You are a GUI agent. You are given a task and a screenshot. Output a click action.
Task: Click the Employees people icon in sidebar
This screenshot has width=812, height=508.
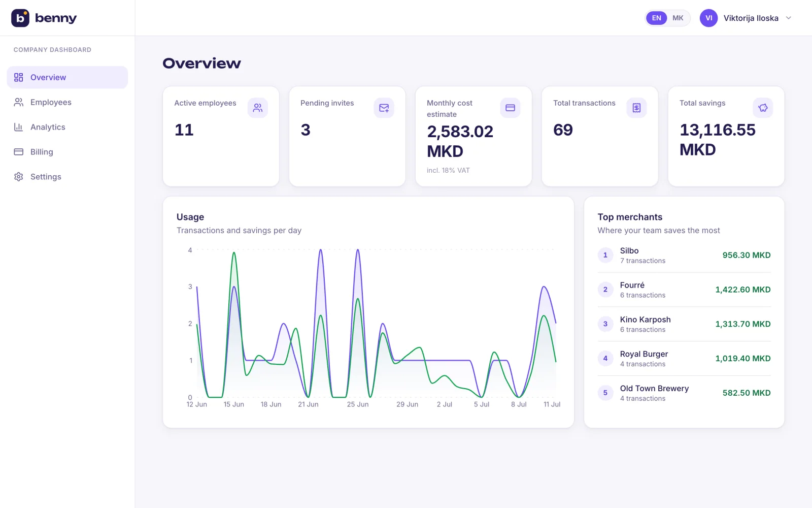click(x=19, y=102)
